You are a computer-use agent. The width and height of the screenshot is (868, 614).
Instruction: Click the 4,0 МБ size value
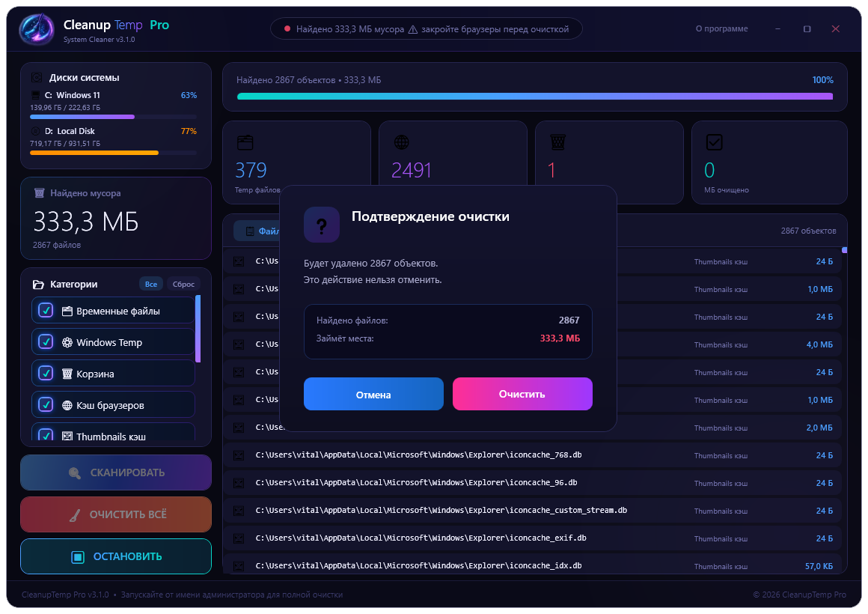(x=819, y=344)
